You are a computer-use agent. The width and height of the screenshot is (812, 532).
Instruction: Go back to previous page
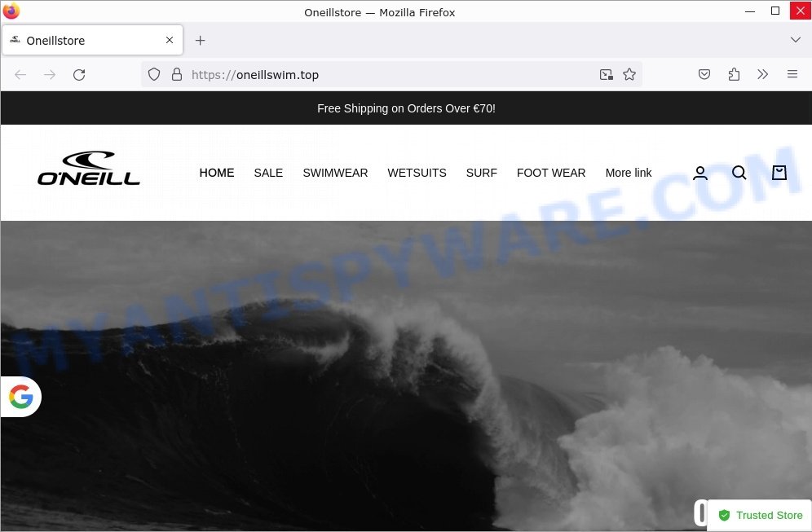20,74
